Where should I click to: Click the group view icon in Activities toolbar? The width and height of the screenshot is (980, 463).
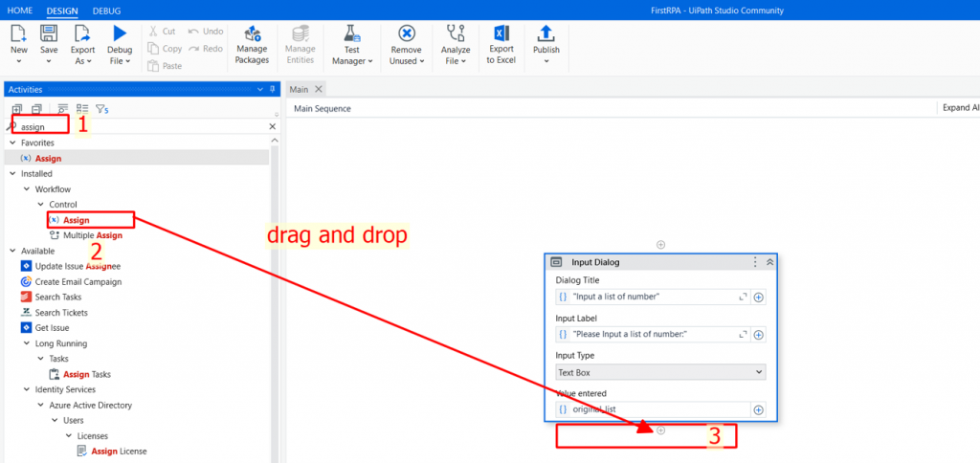click(82, 109)
